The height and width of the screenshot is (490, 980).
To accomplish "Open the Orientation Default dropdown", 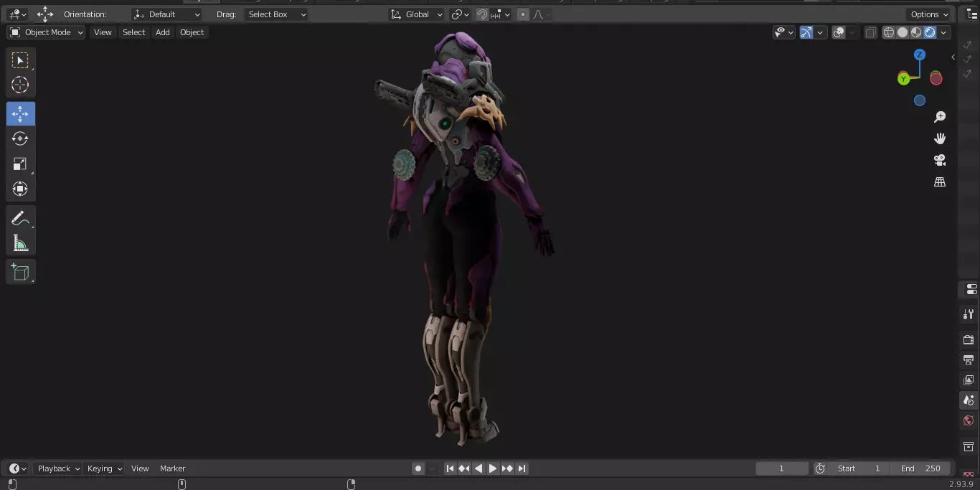I will point(167,14).
